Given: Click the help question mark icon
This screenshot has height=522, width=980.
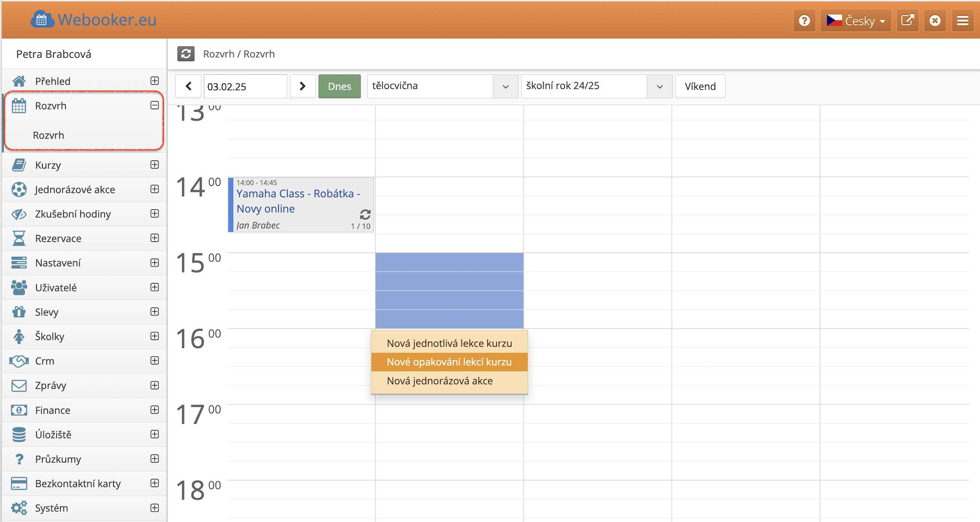Looking at the screenshot, I should pyautogui.click(x=804, y=21).
